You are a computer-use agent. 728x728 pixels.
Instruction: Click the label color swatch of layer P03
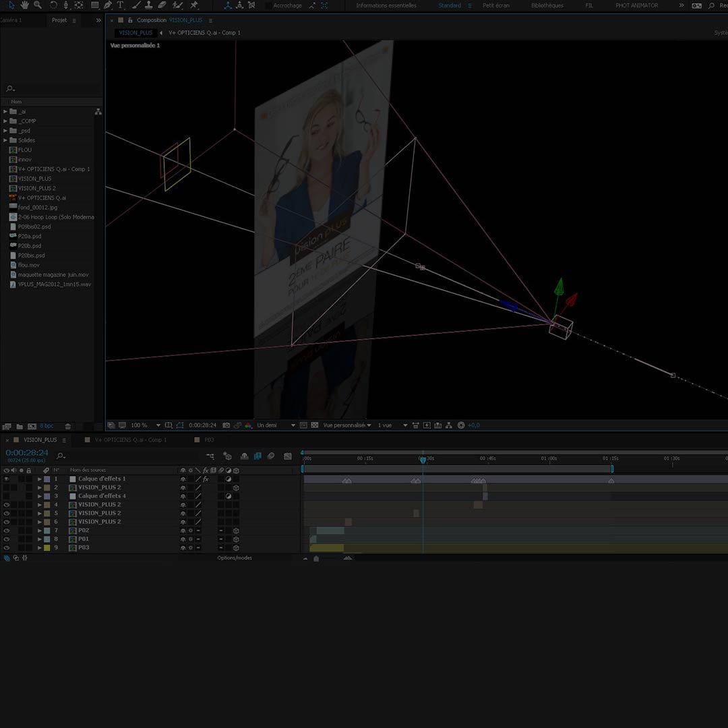(47, 548)
